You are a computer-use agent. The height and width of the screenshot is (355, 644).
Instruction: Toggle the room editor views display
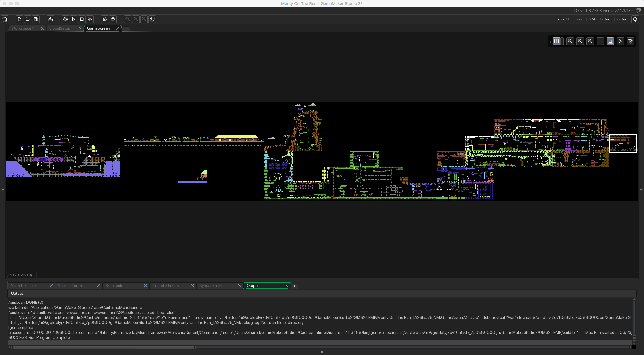click(x=610, y=41)
